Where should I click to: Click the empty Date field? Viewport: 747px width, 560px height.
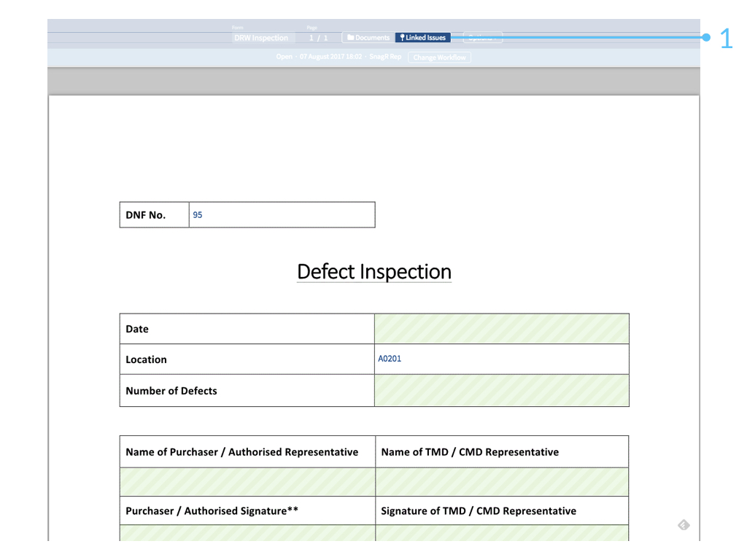coord(502,329)
